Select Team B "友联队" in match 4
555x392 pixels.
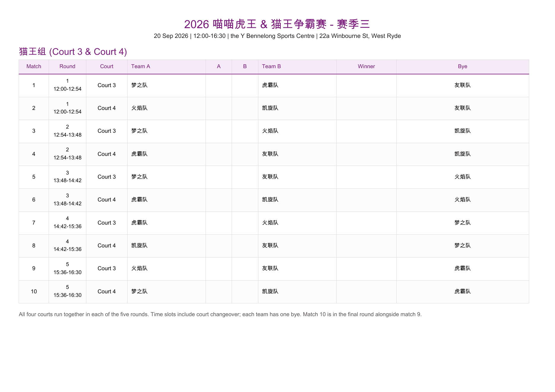coord(270,154)
